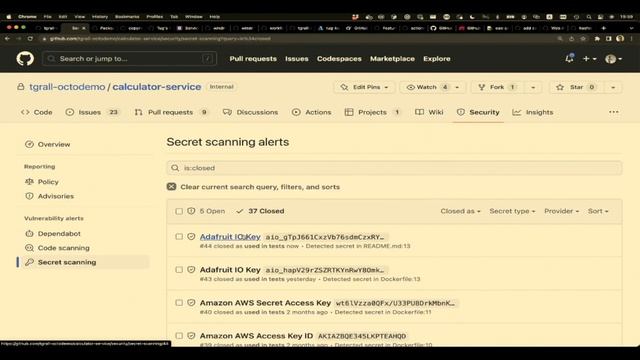Open the Closed as filter dropdown
The width and height of the screenshot is (640, 360).
click(x=460, y=211)
